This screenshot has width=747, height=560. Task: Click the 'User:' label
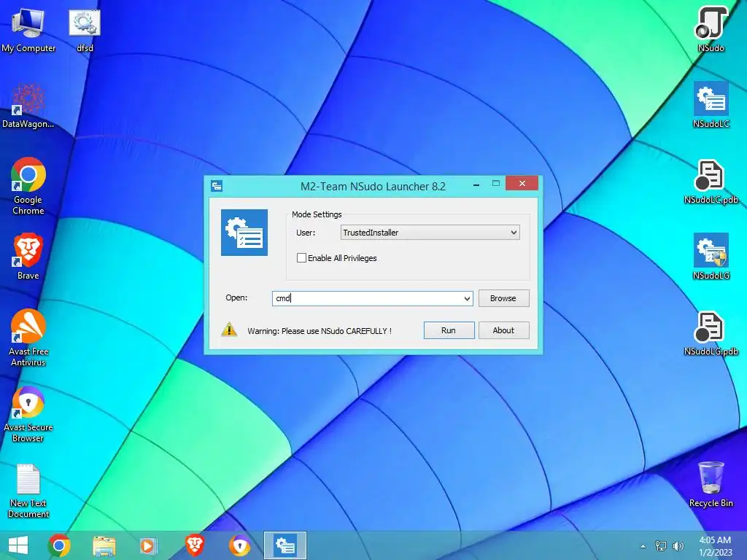306,233
